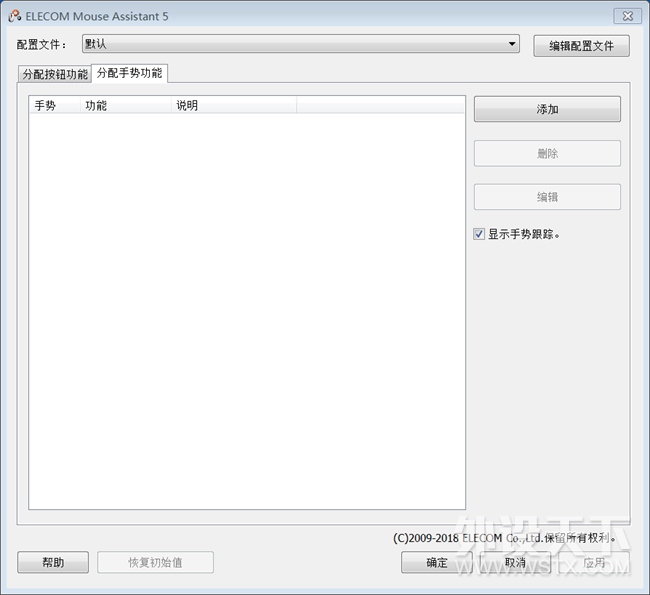Click the copyright text (C)2009-2018 ELECOM
The image size is (650, 595).
(x=504, y=538)
